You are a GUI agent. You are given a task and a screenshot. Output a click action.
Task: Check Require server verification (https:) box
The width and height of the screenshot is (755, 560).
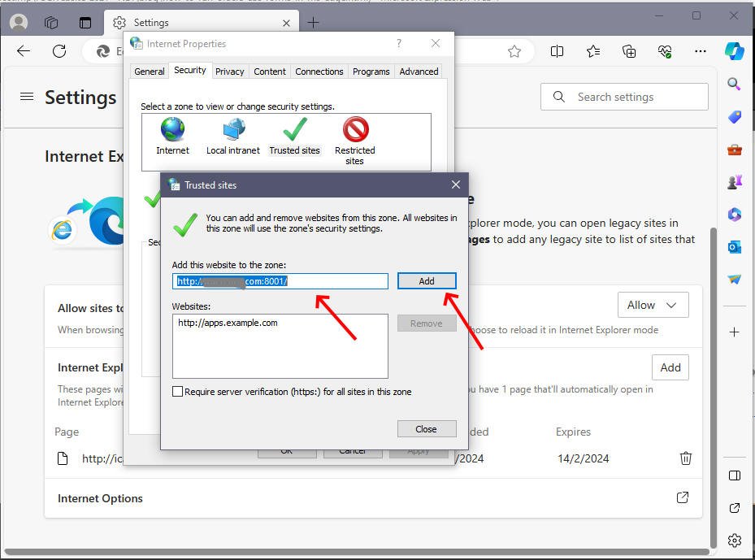pos(177,392)
